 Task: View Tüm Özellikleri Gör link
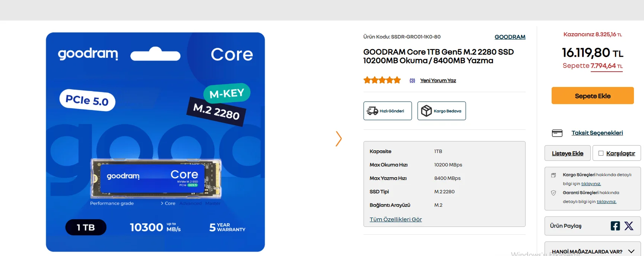tap(396, 219)
